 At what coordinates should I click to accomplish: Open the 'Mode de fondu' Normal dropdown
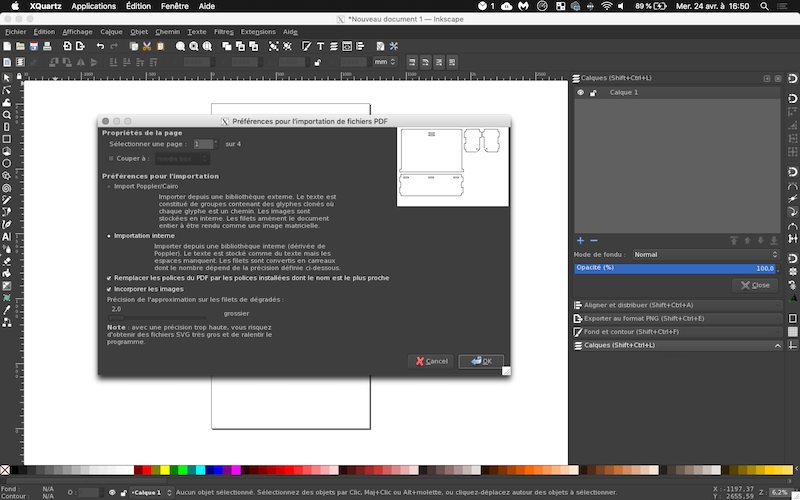point(706,254)
